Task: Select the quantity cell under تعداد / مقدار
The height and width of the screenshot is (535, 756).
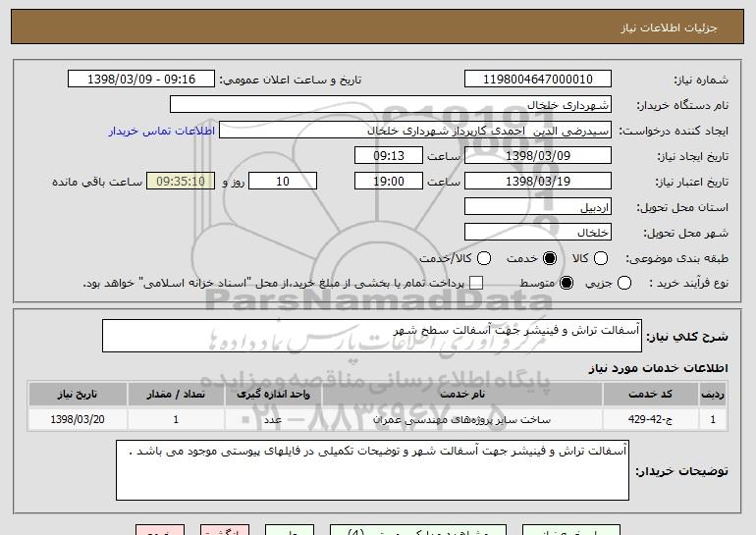Action: [176, 419]
